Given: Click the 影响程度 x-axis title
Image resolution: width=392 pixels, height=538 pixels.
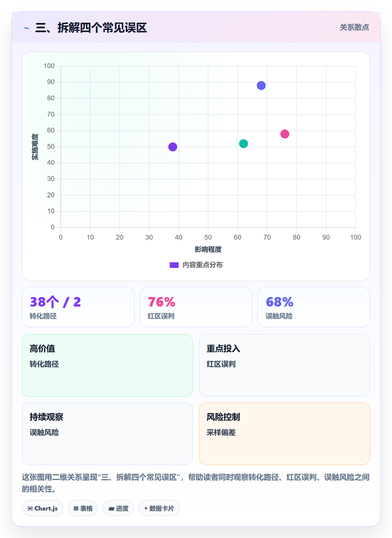Looking at the screenshot, I should click(208, 249).
